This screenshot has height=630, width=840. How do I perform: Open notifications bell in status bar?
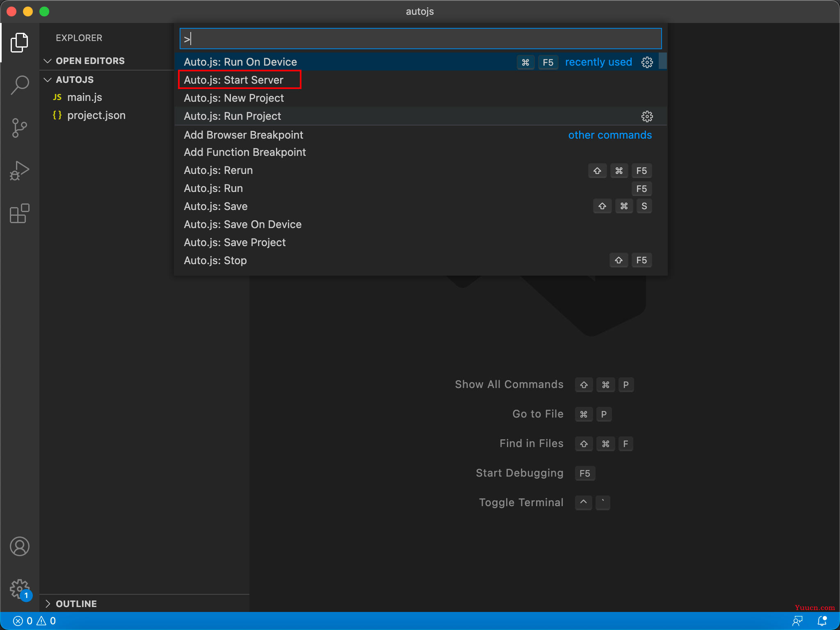(x=822, y=621)
